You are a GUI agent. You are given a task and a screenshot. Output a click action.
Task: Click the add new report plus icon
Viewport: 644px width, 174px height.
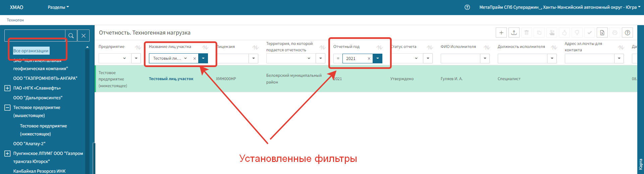point(501,33)
